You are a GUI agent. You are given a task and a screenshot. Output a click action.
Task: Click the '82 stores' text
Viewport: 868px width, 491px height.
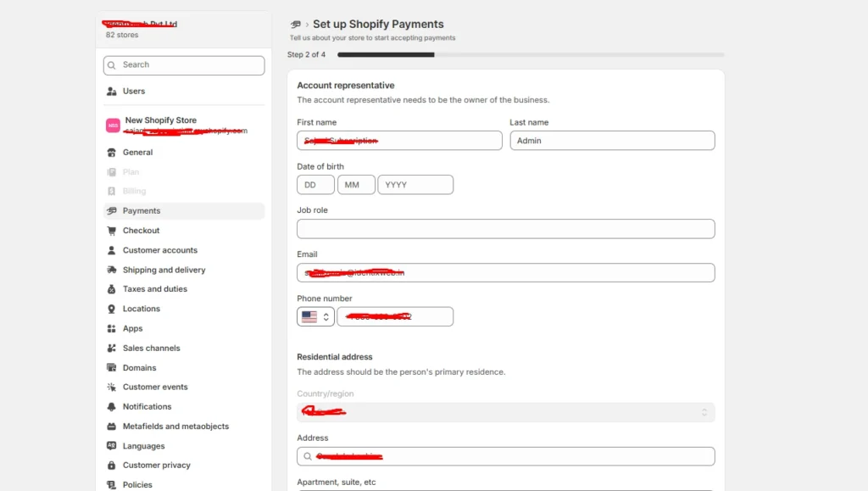[122, 35]
